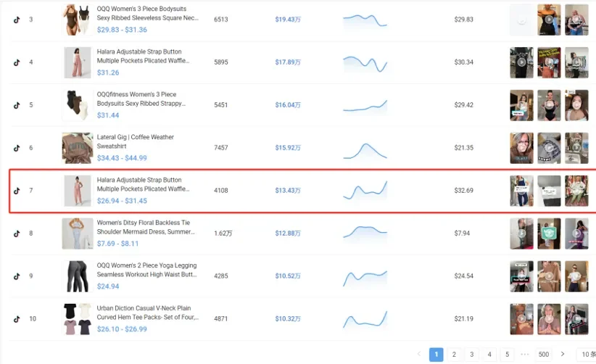Click the TikTok icon in row 6

click(17, 148)
